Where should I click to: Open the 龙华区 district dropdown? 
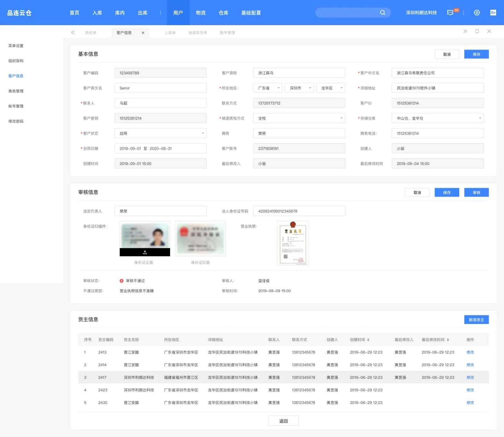tap(331, 88)
